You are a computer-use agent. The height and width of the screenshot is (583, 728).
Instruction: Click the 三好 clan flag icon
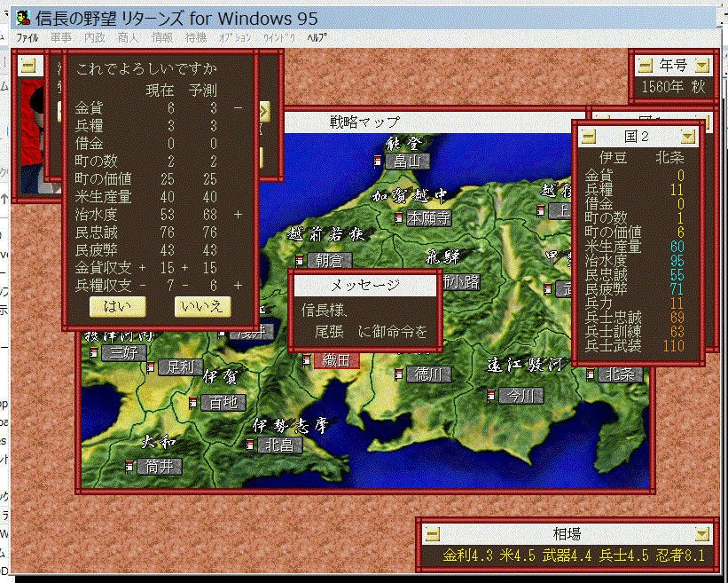tap(94, 353)
